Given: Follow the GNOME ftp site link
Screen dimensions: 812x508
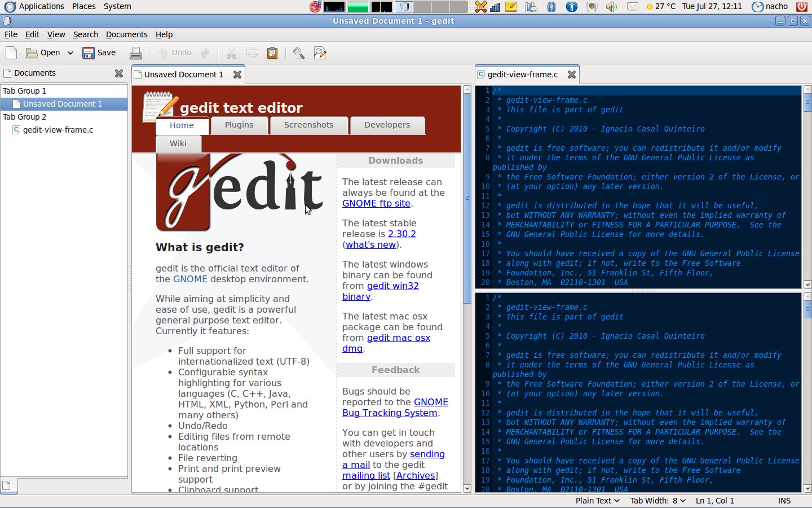Looking at the screenshot, I should (x=376, y=203).
